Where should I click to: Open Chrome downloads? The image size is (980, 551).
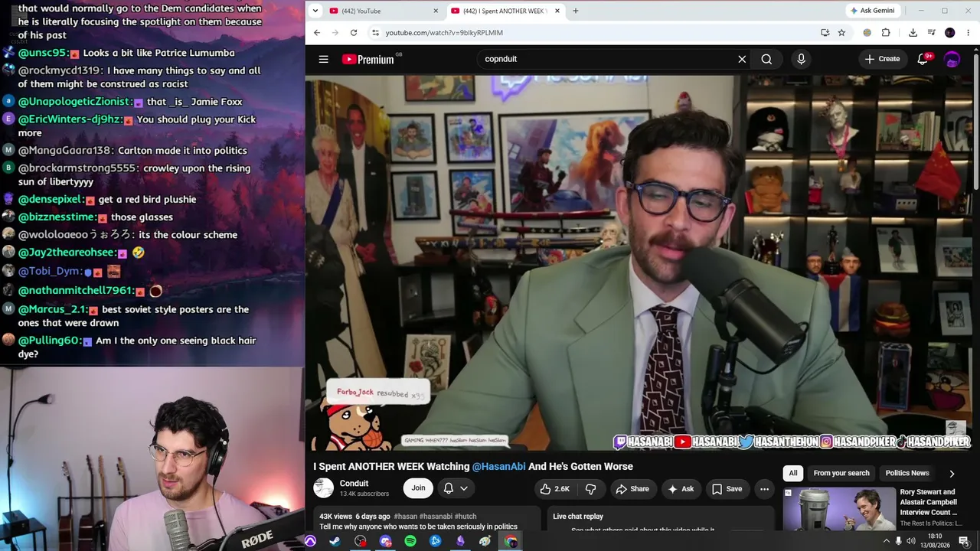[x=913, y=32]
